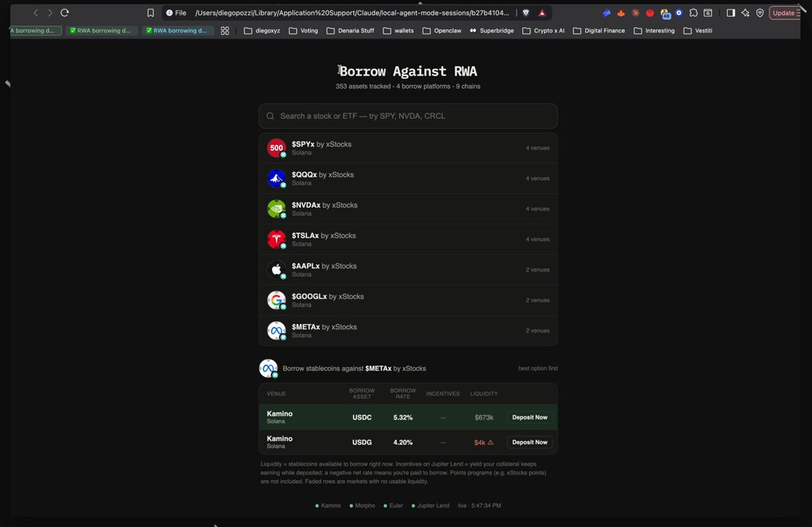Click '4 venues' on the SPYx row

tap(538, 148)
